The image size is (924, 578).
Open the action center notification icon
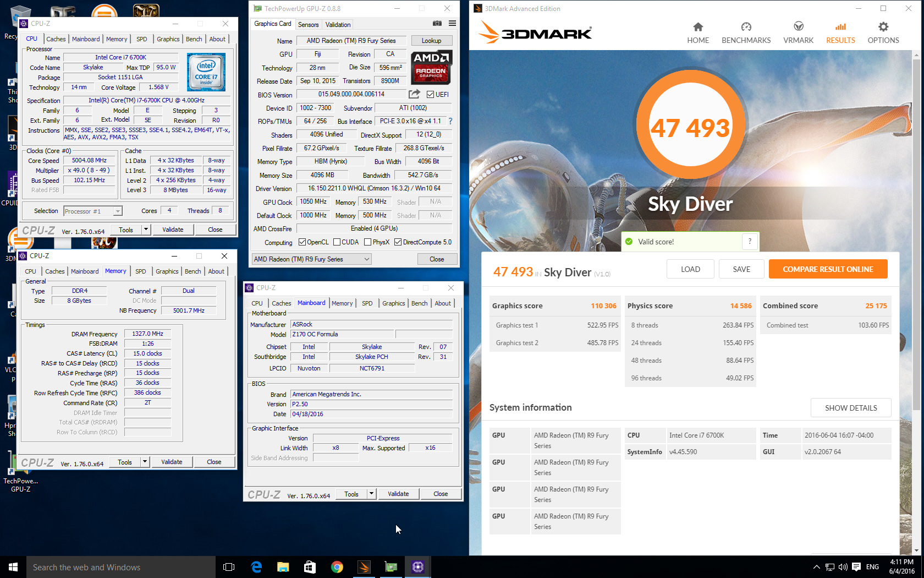pos(856,566)
